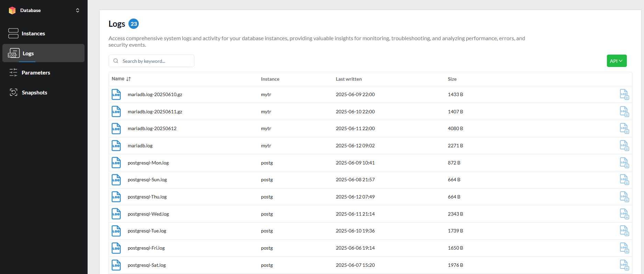This screenshot has height=274, width=644.
Task: Download the mariadb.log-20250610.gz log file
Action: (624, 94)
